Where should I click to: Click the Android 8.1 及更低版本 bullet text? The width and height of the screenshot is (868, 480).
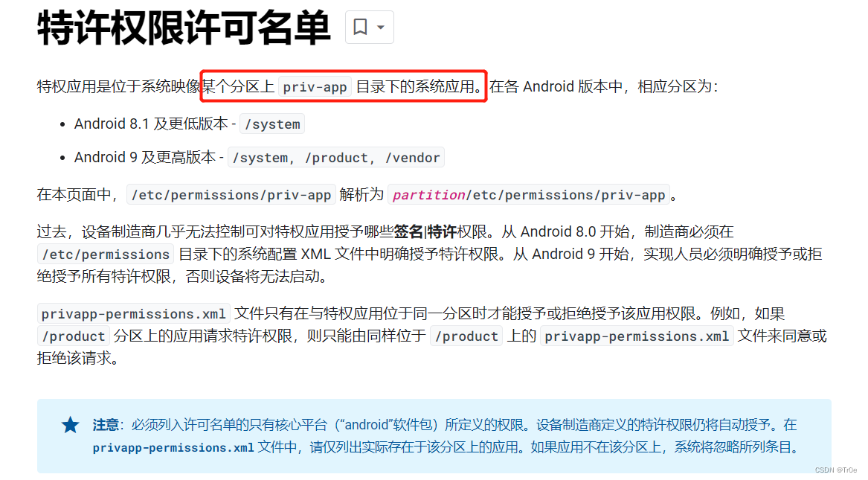(150, 124)
